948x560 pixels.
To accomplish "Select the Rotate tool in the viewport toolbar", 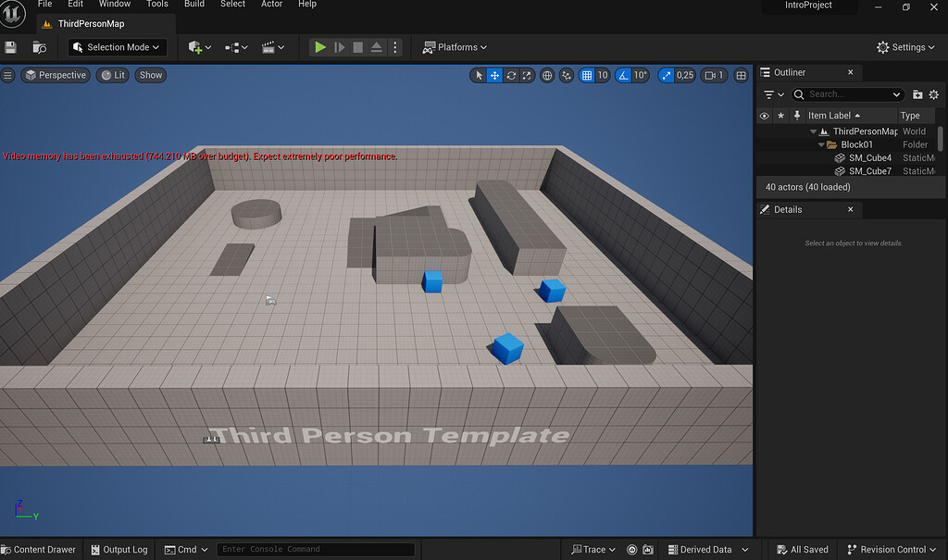I will (x=510, y=76).
